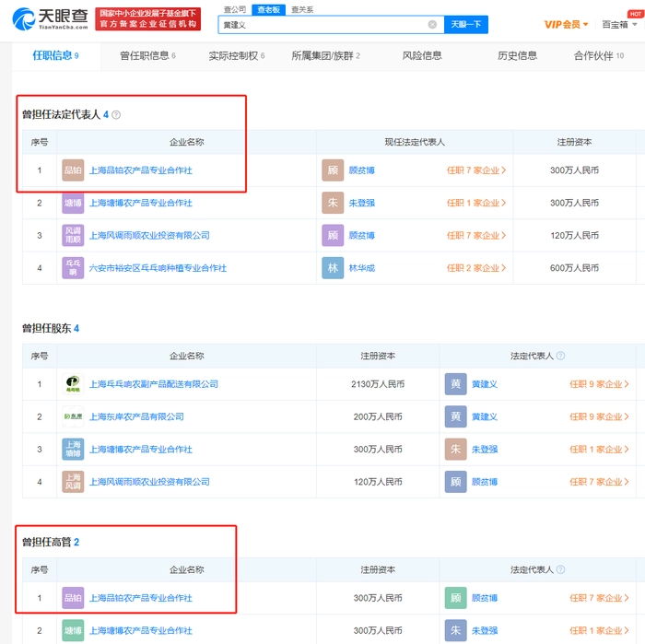Click the 林 avatar for 林华成
This screenshot has height=644, width=645.
tap(333, 268)
